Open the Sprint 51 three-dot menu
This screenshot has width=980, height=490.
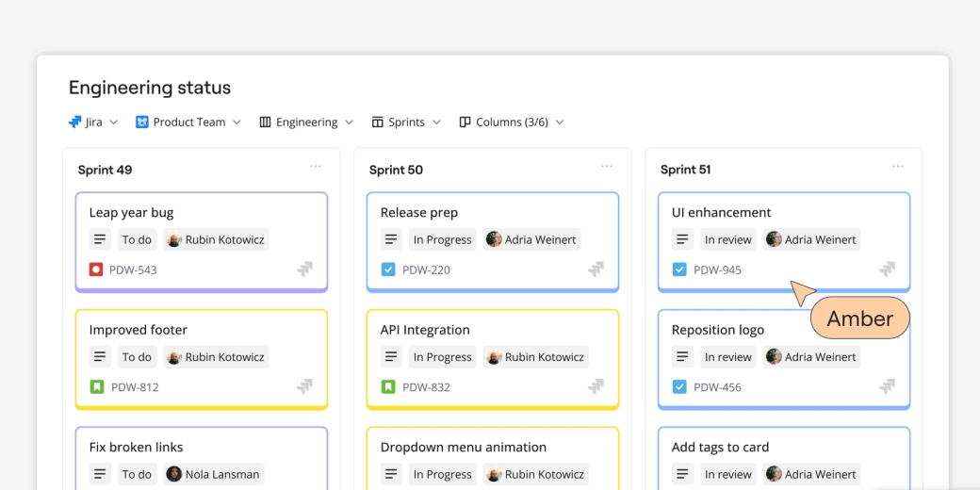(898, 167)
